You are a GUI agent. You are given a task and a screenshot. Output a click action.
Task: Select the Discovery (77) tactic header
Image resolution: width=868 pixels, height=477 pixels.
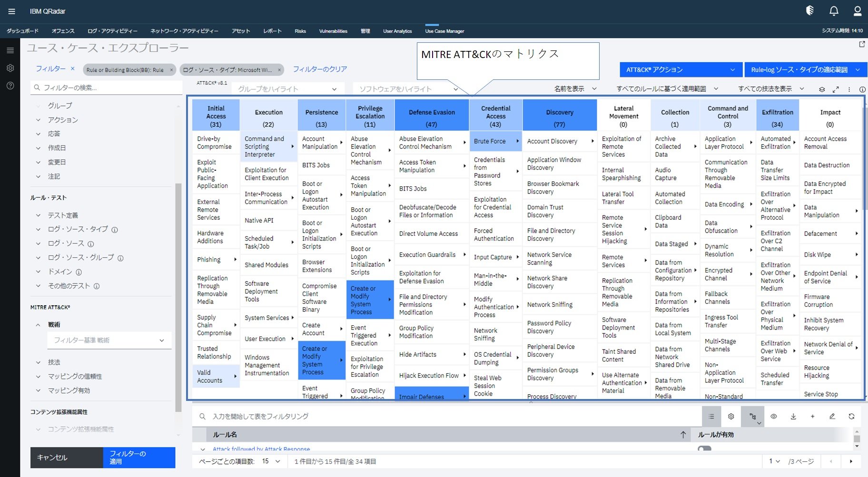(x=560, y=115)
